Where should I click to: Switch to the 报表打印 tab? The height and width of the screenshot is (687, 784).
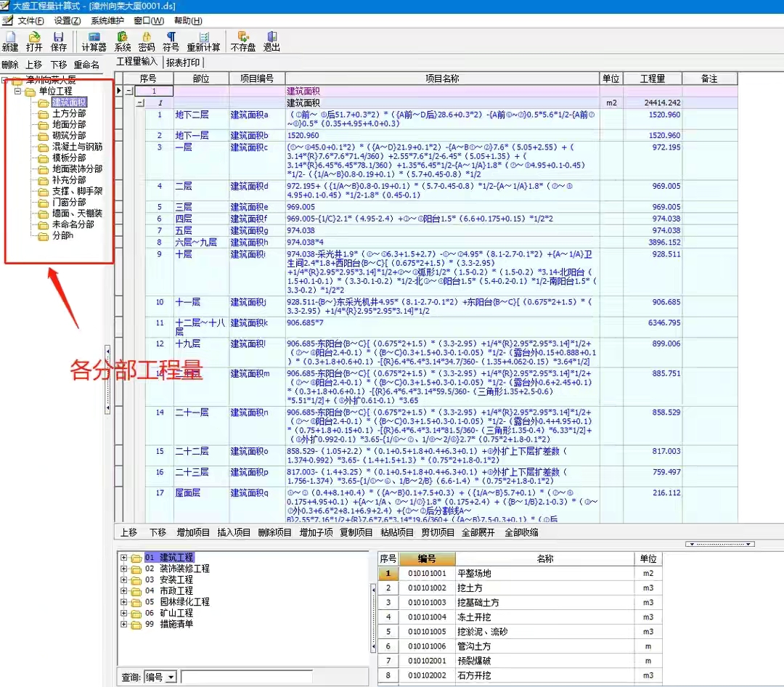(184, 62)
